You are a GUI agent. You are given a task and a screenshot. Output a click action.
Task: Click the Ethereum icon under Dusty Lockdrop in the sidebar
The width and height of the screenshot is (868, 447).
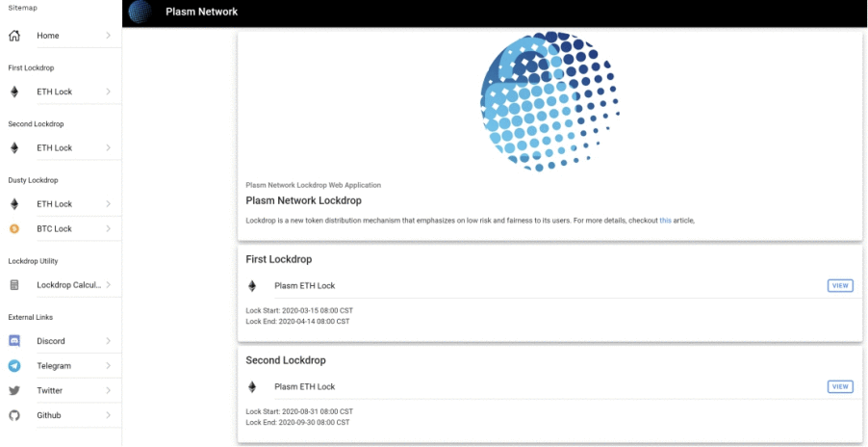click(x=14, y=204)
